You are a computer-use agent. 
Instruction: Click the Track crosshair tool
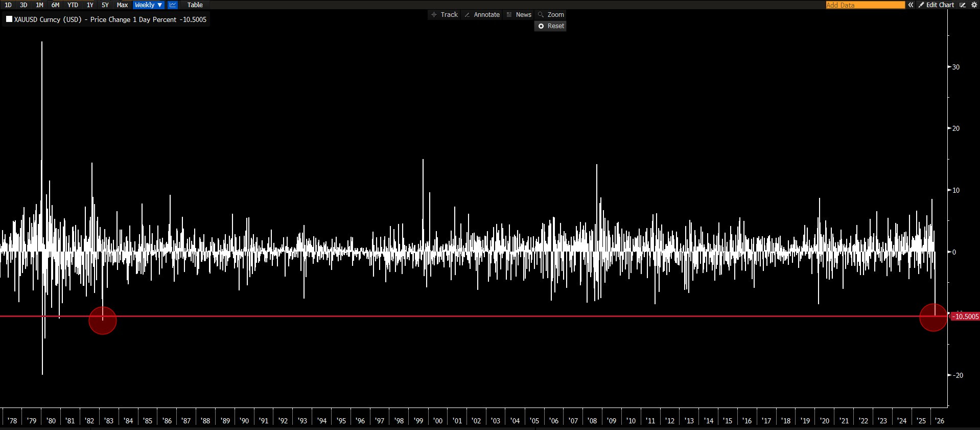(444, 15)
